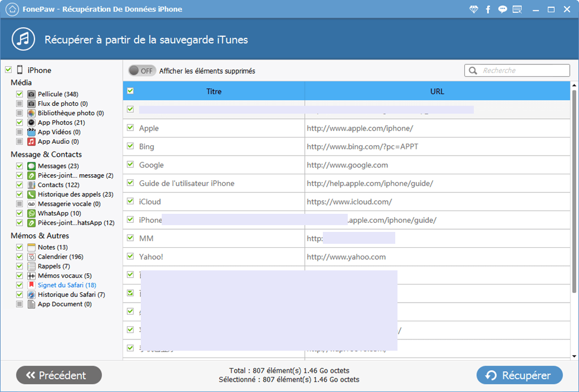
Task: Select the Mémos vocaux waveform icon
Action: pos(32,275)
